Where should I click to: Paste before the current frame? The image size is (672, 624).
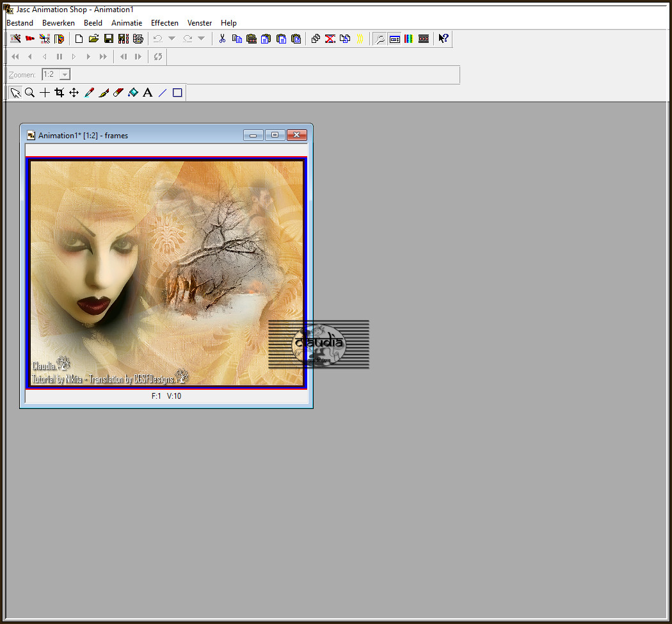[266, 38]
